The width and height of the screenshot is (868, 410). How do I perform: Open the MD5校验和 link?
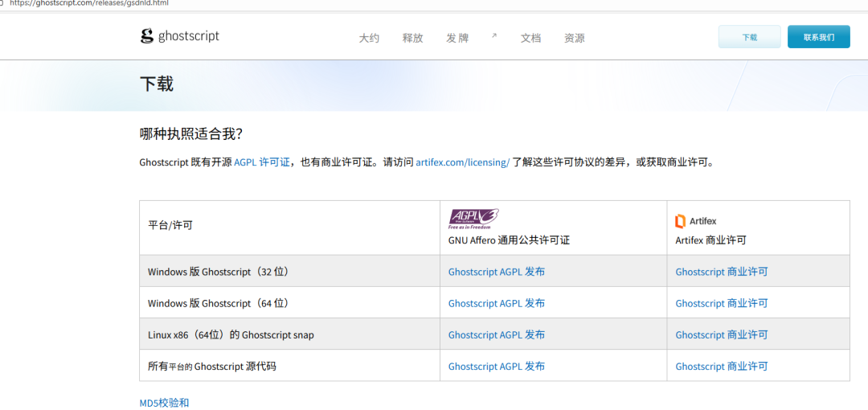164,403
